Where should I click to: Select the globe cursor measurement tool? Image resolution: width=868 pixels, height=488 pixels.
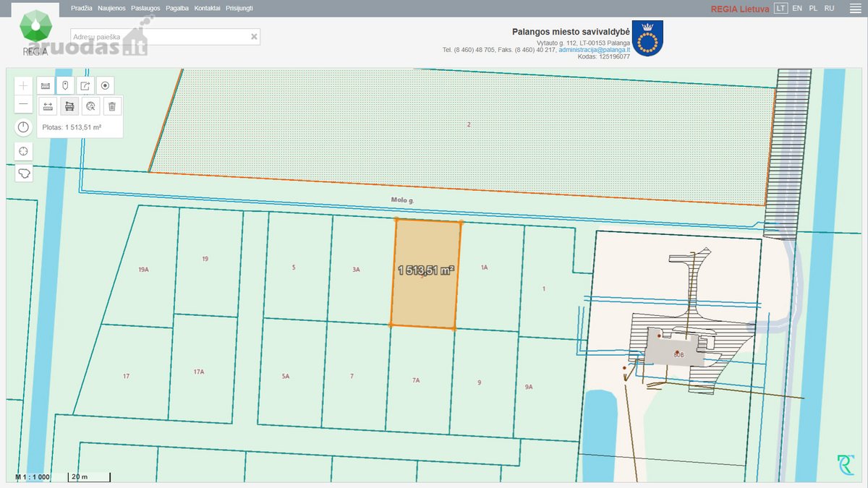coord(90,106)
